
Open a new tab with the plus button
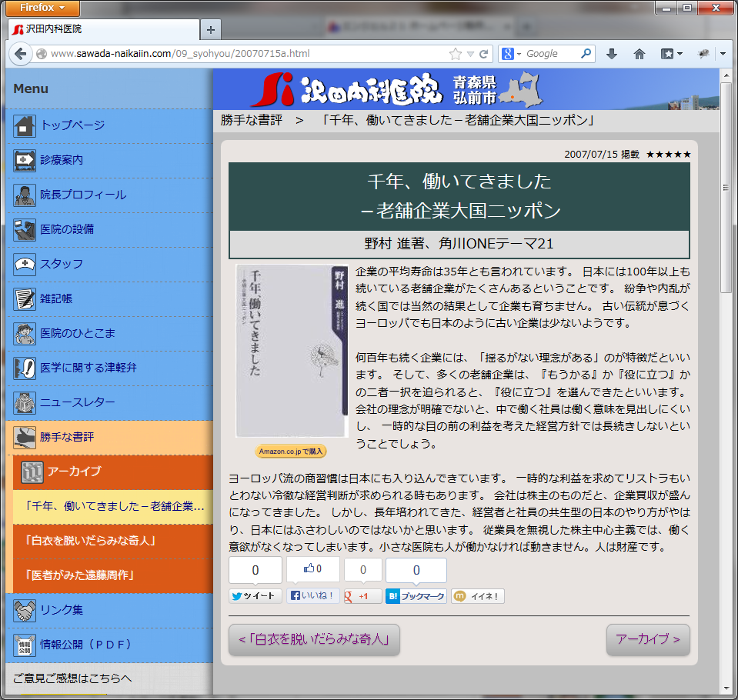click(x=210, y=30)
